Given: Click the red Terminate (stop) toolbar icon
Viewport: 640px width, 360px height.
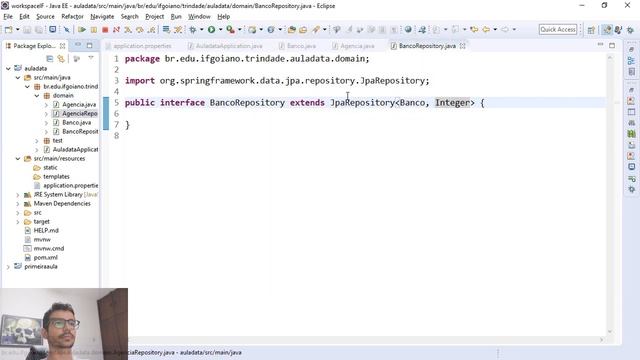Looking at the screenshot, I should [x=105, y=29].
